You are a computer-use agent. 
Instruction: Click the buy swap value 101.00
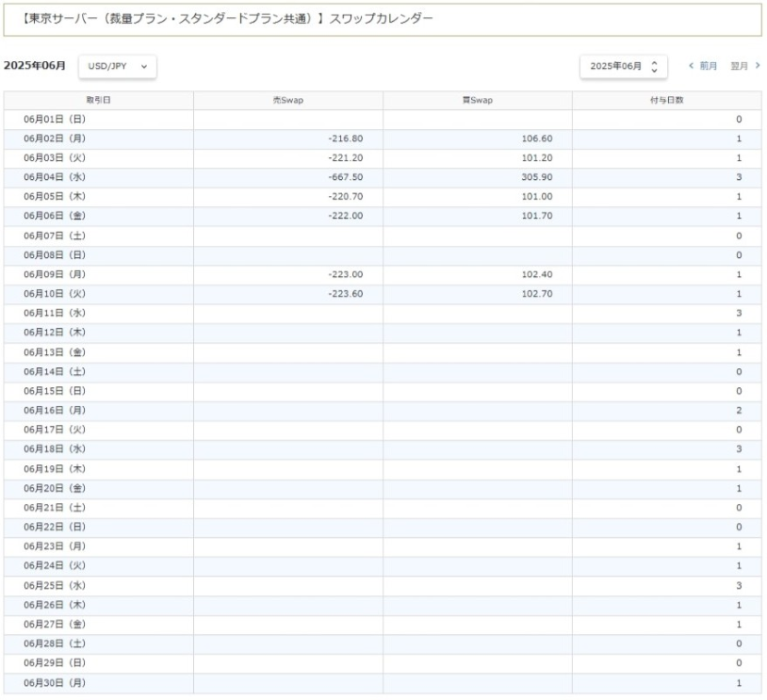point(536,197)
